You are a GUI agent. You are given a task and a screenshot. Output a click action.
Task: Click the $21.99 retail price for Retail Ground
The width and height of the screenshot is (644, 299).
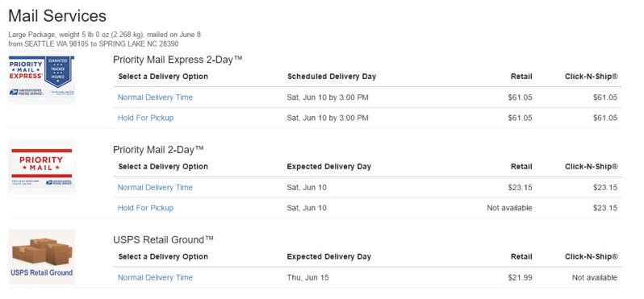point(520,278)
